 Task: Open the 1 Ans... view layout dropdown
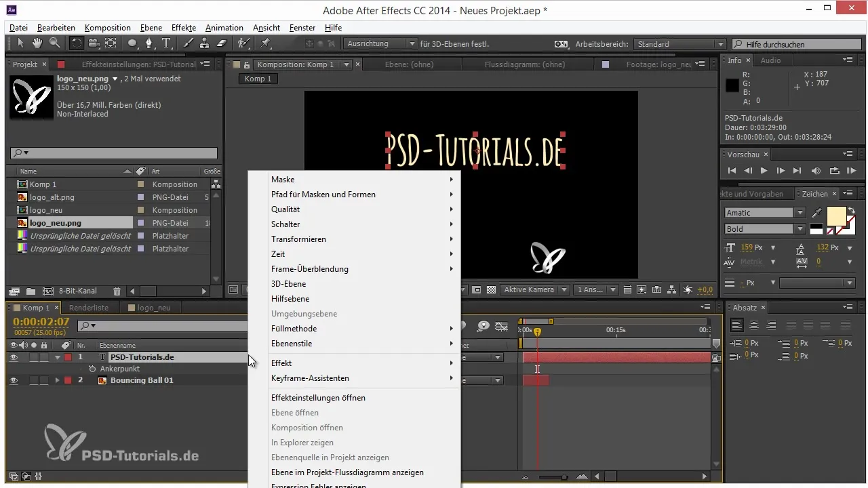596,289
